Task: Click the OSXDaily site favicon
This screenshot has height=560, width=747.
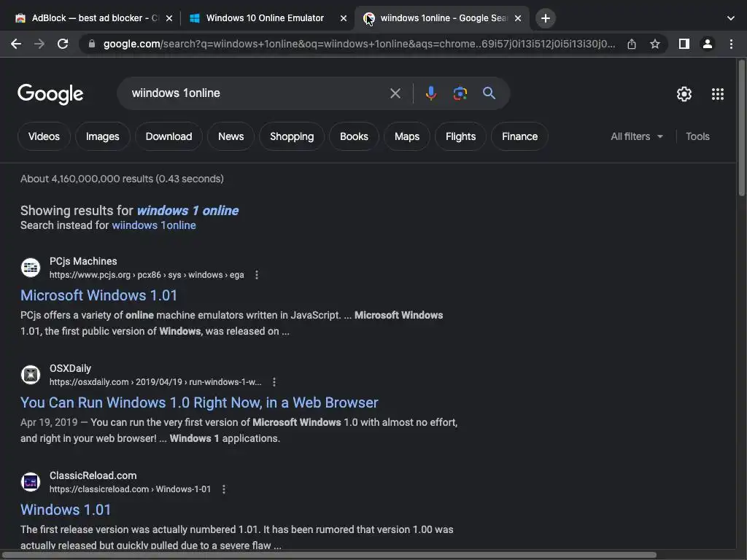Action: coord(31,374)
